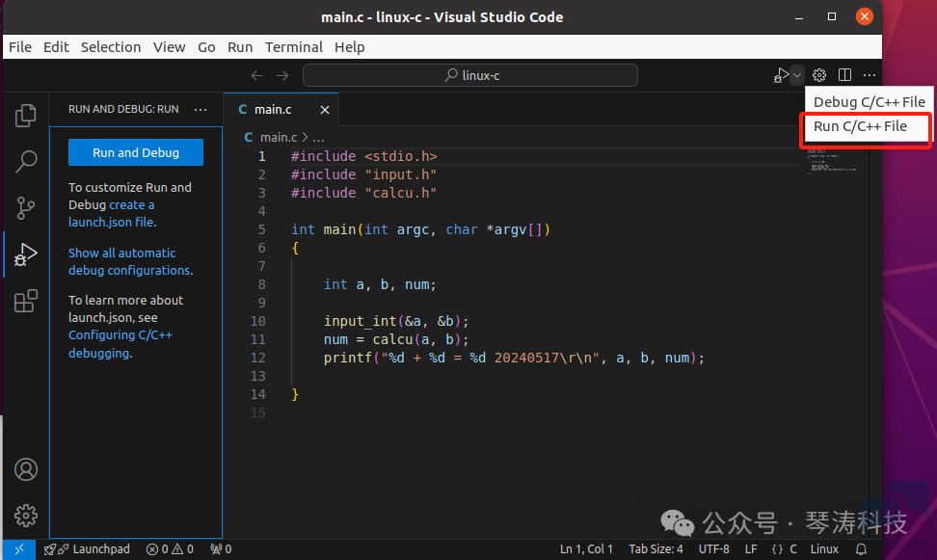Open the Manage gear in activity bar
Screen dimensions: 937x560
26,515
